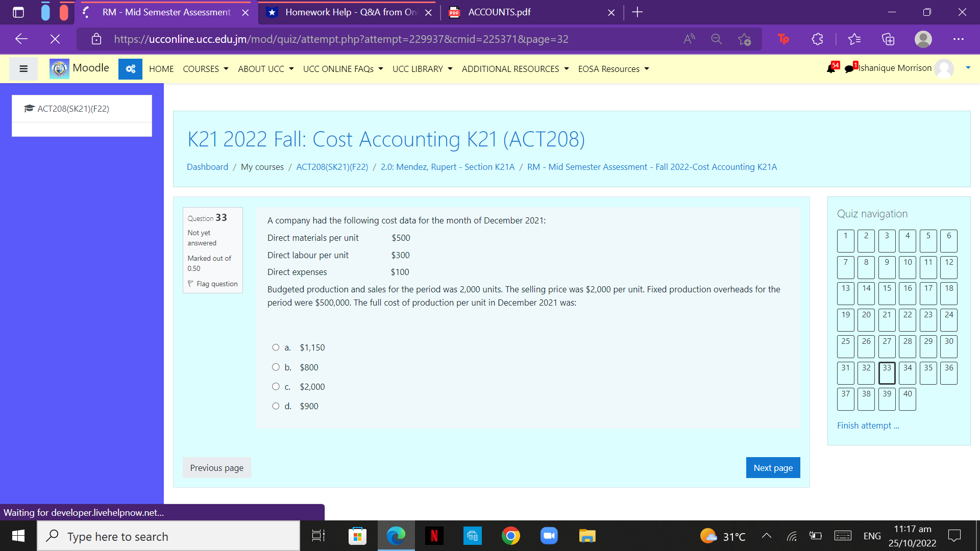980x551 pixels.
Task: Choose option d. $900
Action: (x=276, y=406)
